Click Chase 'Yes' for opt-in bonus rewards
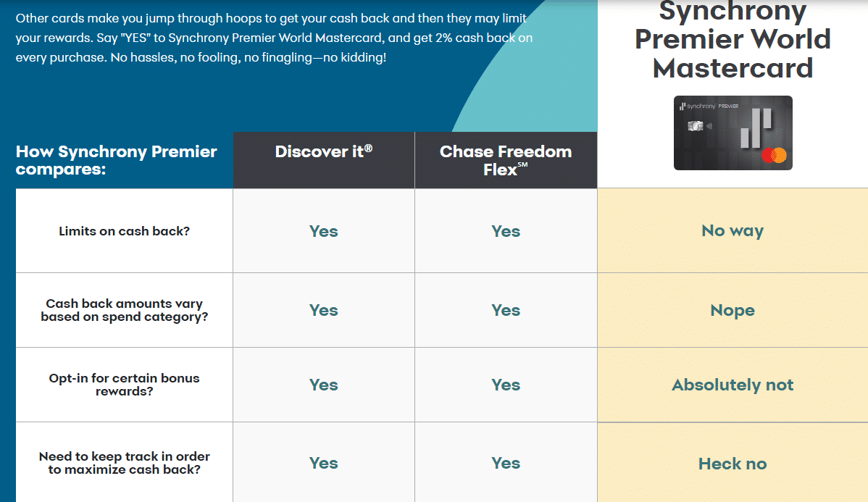This screenshot has height=502, width=868. coord(506,385)
